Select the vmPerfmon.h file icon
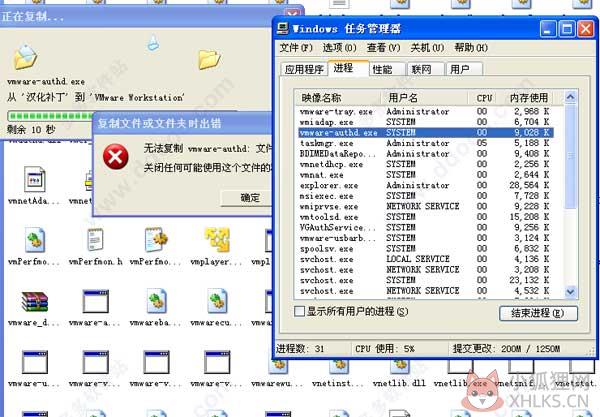The height and width of the screenshot is (417, 600). point(95,240)
